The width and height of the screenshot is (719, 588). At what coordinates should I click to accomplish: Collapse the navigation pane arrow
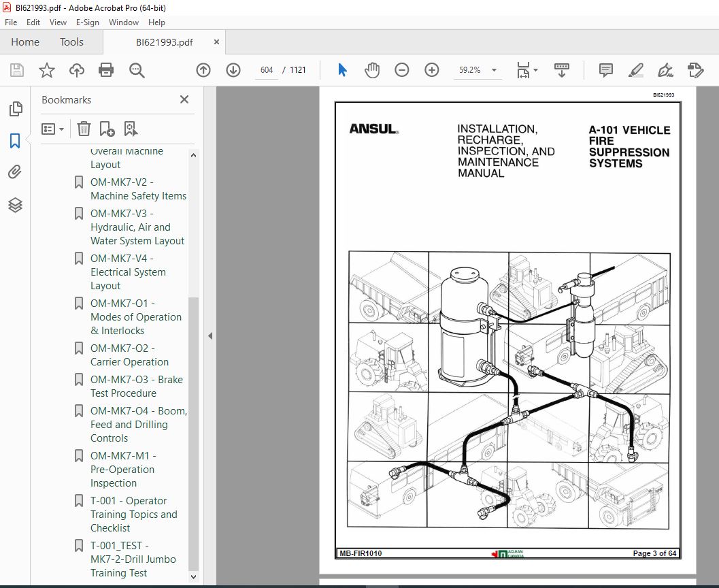click(x=210, y=336)
